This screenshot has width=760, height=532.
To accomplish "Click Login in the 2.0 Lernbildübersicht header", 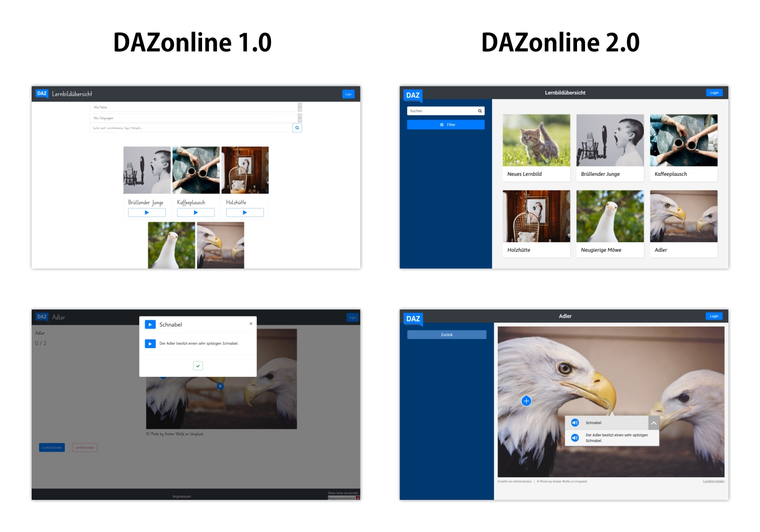I will tap(714, 92).
